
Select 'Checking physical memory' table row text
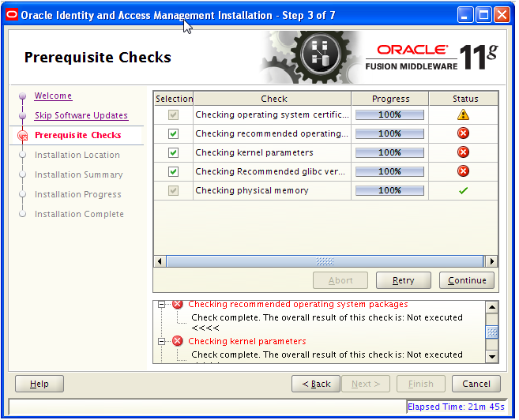click(252, 190)
